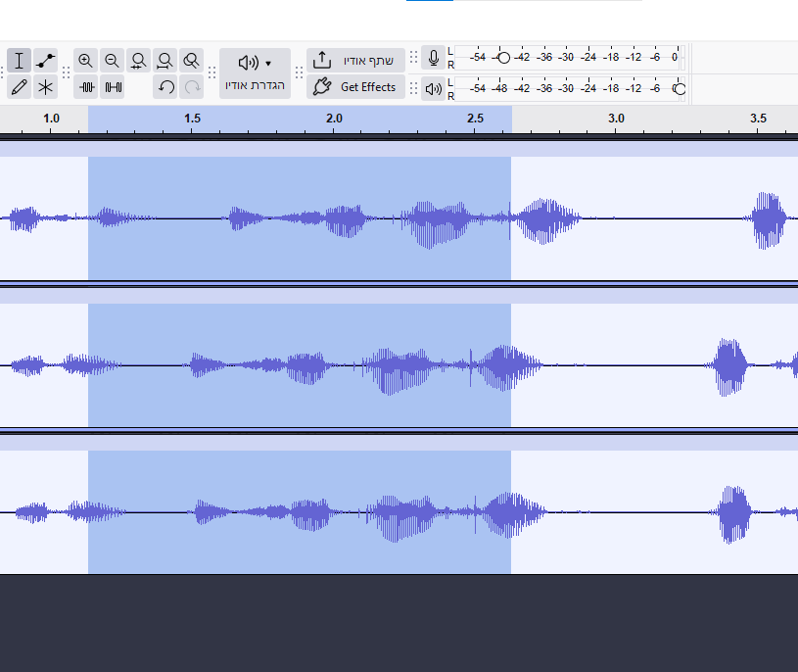Image resolution: width=798 pixels, height=672 pixels.
Task: Open Get Effects
Action: click(354, 87)
